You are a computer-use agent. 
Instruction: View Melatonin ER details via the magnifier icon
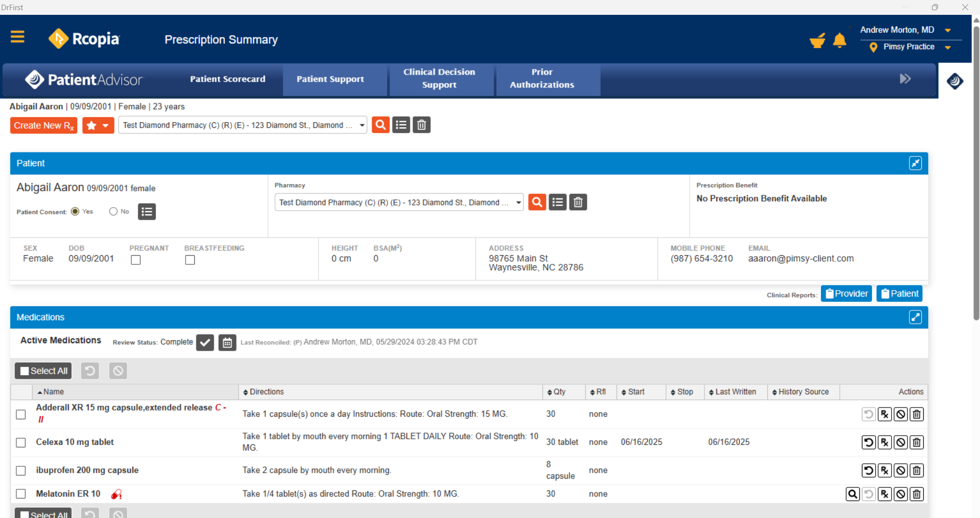click(852, 494)
